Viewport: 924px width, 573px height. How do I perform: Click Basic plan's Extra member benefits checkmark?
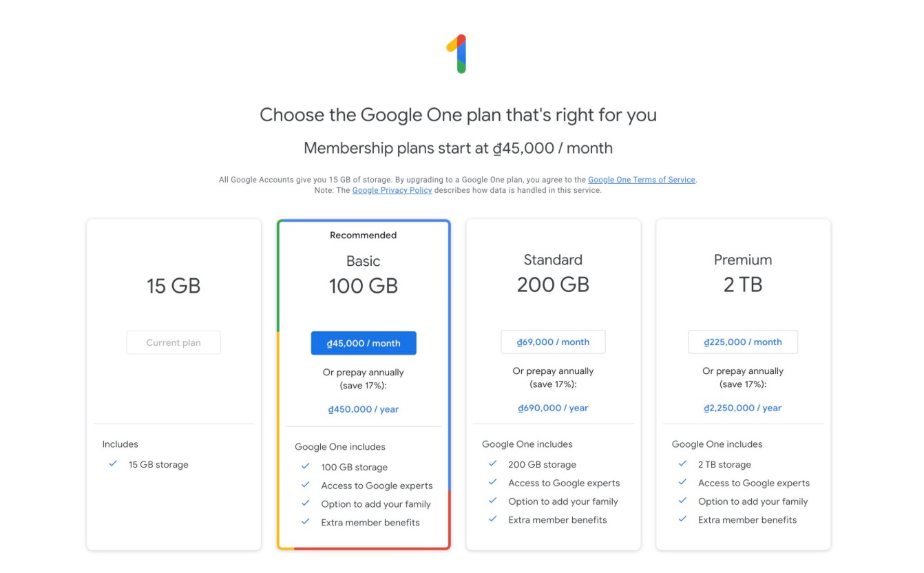[305, 521]
